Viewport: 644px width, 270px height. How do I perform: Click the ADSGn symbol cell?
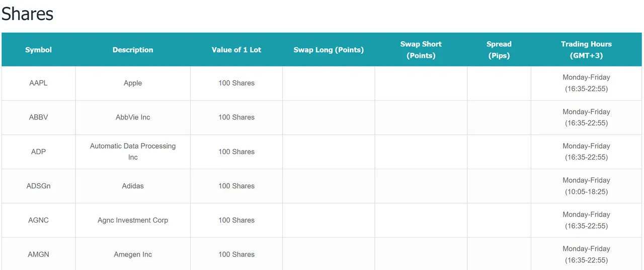[x=38, y=186]
